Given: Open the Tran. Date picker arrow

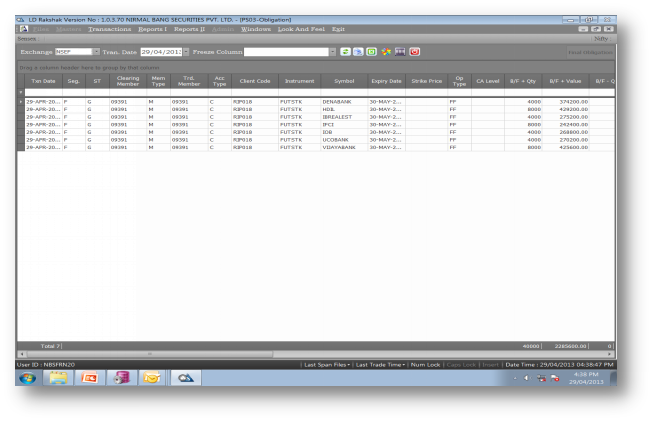Looking at the screenshot, I should click(185, 51).
